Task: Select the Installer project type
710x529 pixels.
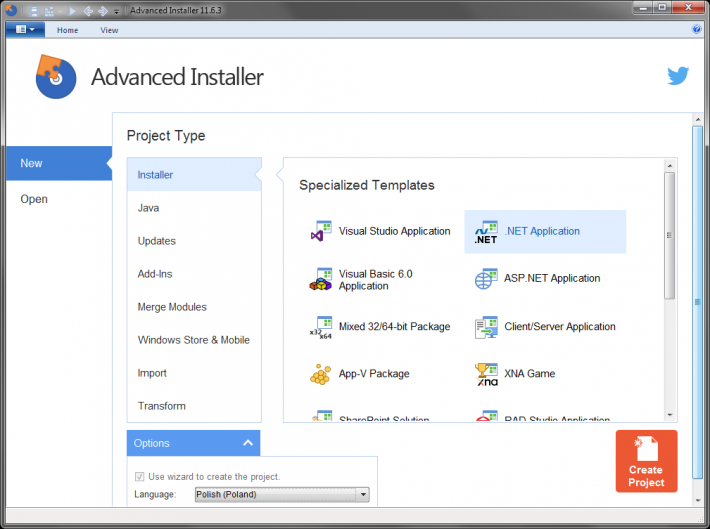Action: click(x=194, y=174)
